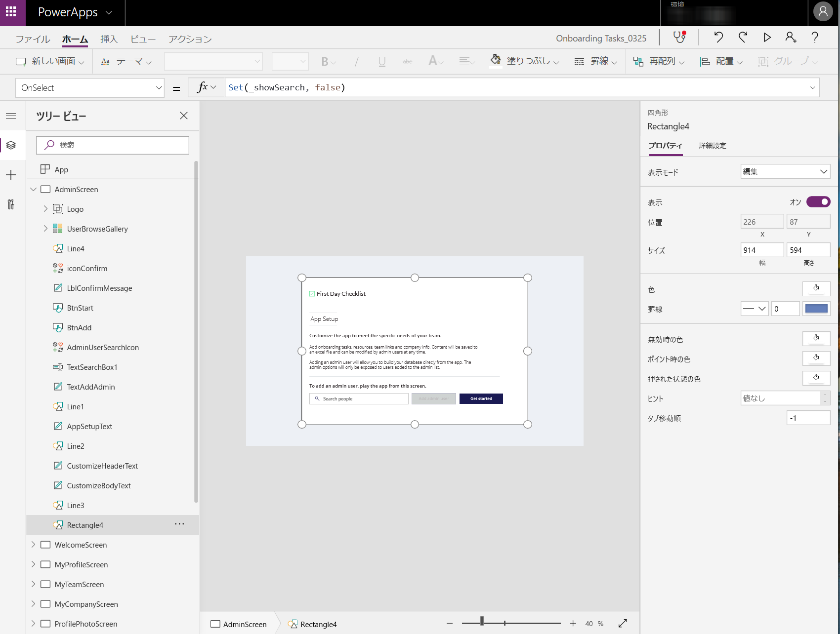Open the border style dropdown
Viewport: 840px width, 634px height.
pos(755,309)
